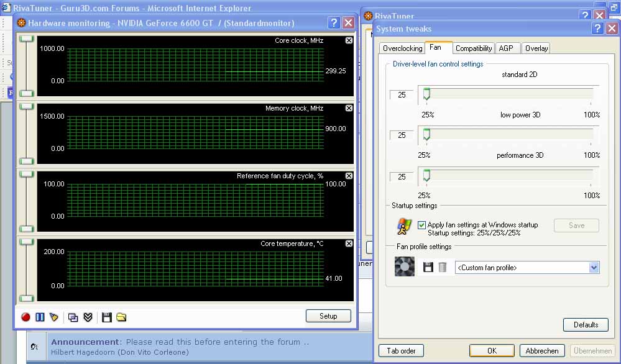Screen dimensions: 621x364
Task: Click the Setup button in Hardware monitoring
Action: tap(328, 316)
